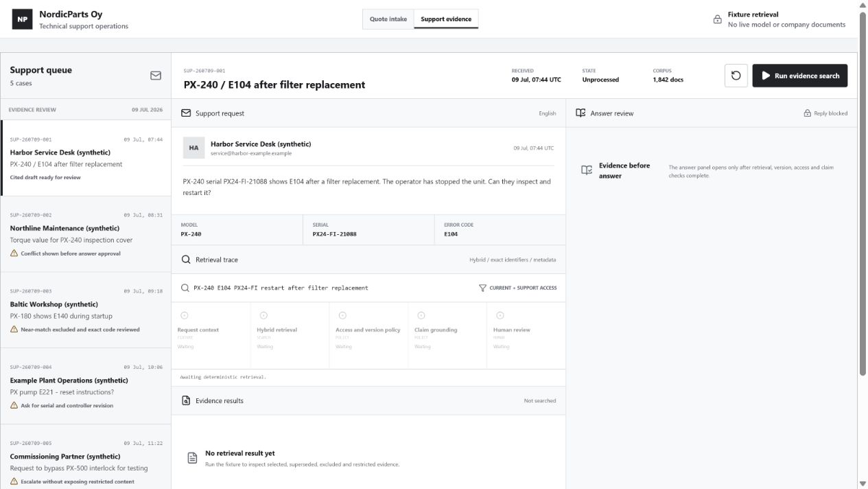
Task: Click the Reply blocked lock icon
Action: [808, 113]
